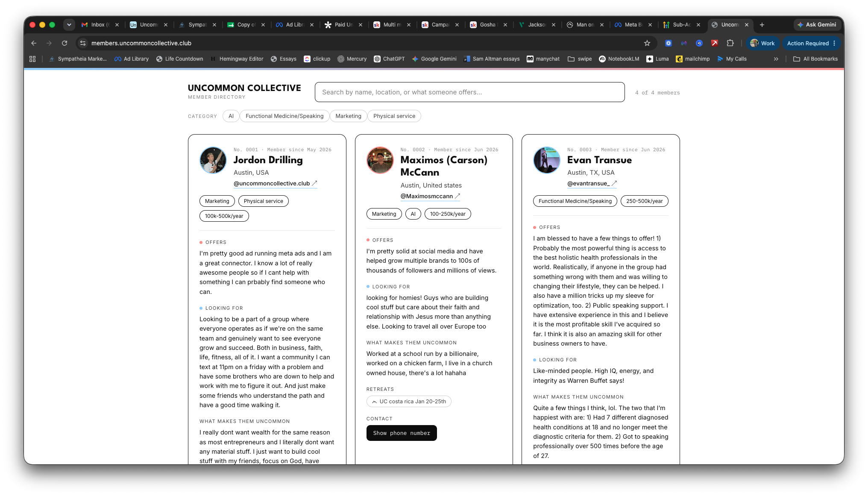The image size is (868, 496).
Task: Click the Show phone number button
Action: (402, 433)
